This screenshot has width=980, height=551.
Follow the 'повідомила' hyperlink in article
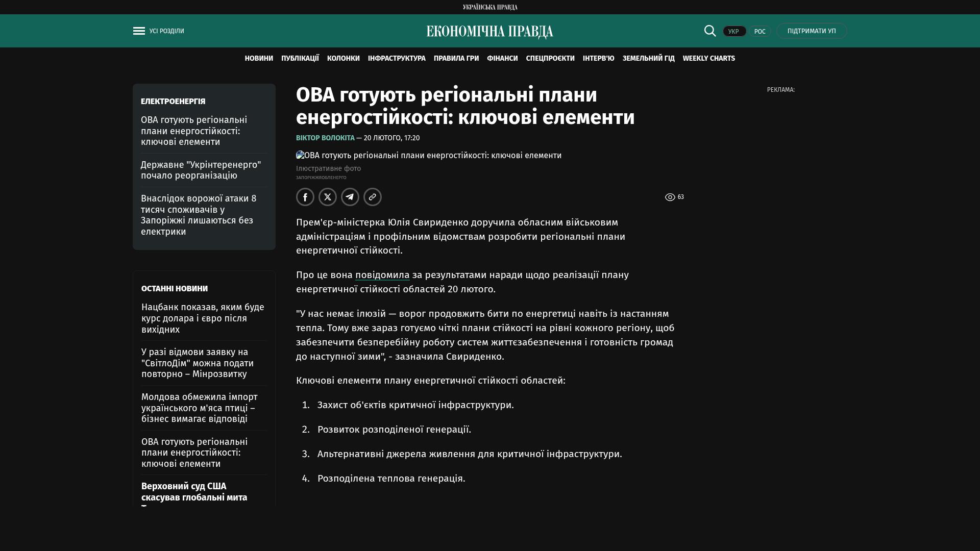click(x=382, y=275)
